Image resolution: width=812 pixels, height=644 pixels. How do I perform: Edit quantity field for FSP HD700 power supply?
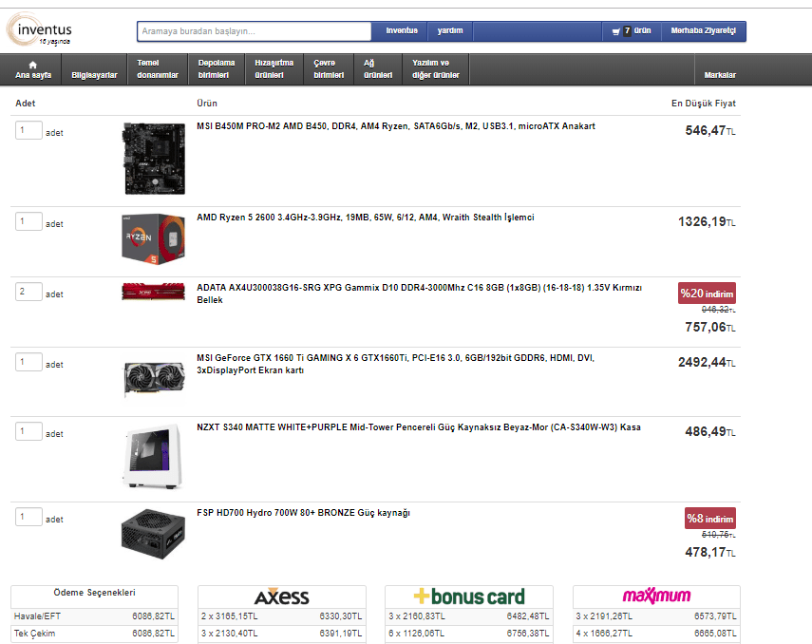(28, 517)
